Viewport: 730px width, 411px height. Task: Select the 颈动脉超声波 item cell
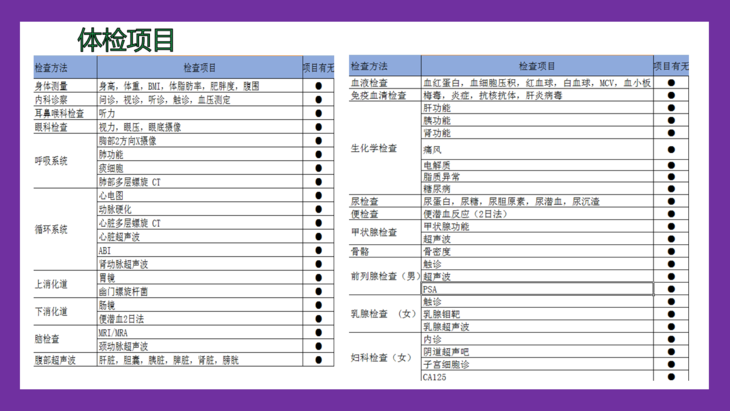point(124,347)
